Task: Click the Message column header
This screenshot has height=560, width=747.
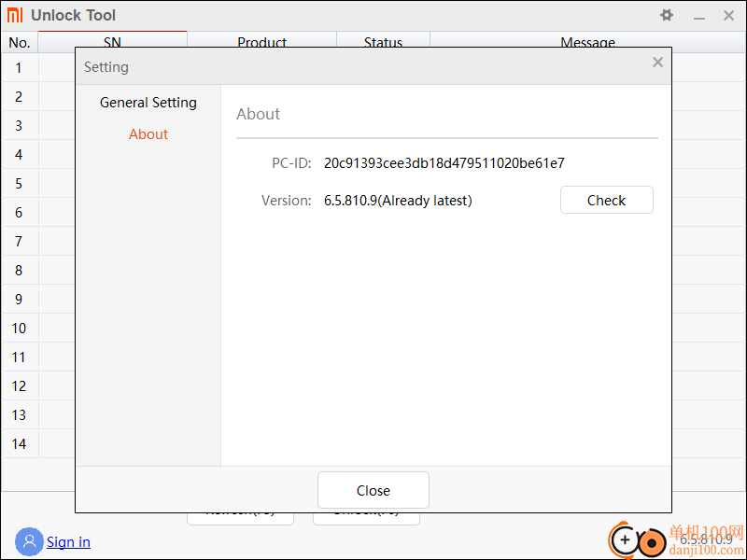Action: click(588, 40)
